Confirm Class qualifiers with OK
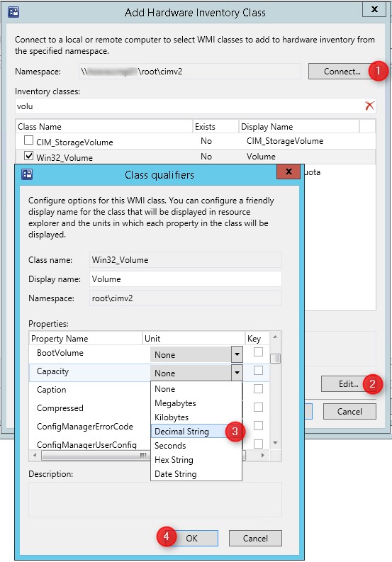392x562 pixels. coord(191,538)
